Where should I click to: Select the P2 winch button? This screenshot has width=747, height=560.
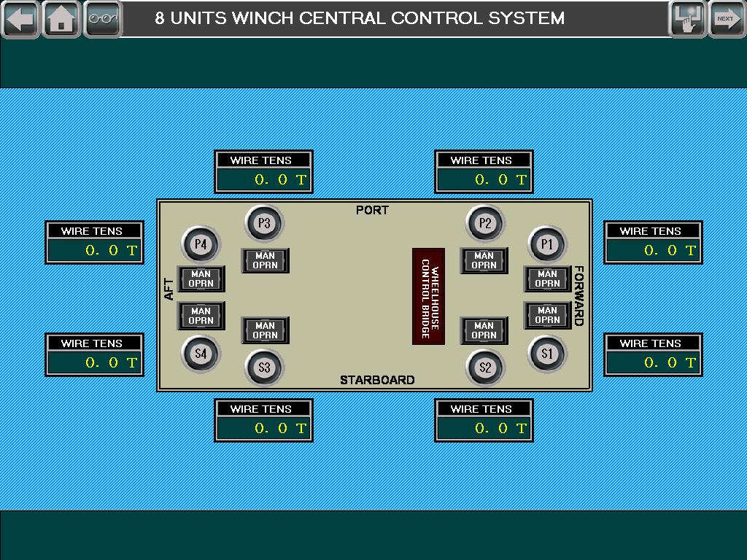485,223
